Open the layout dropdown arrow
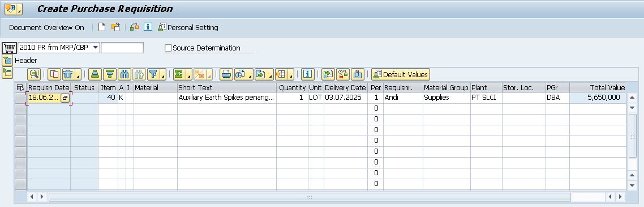 (291, 75)
